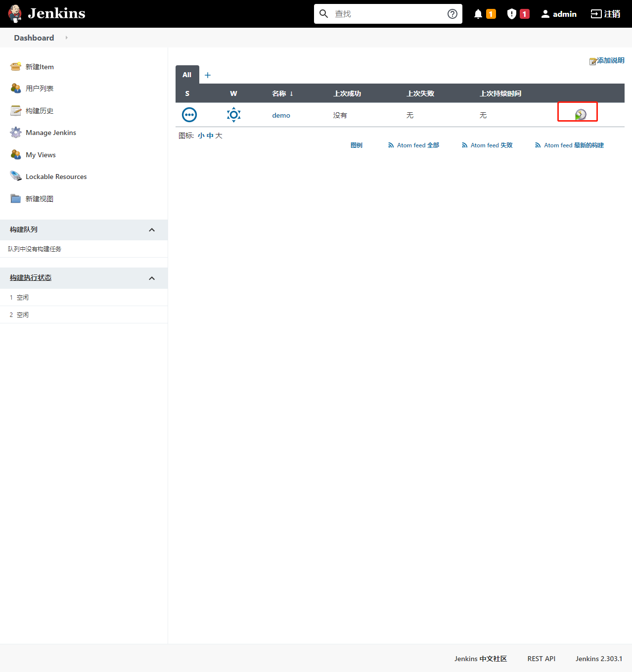Open My Views icon
Image resolution: width=632 pixels, height=672 pixels.
[x=16, y=154]
